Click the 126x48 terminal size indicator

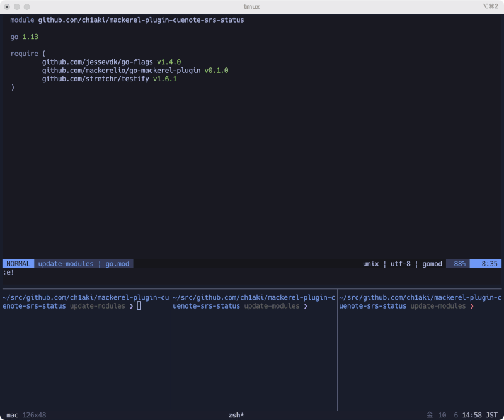click(35, 414)
